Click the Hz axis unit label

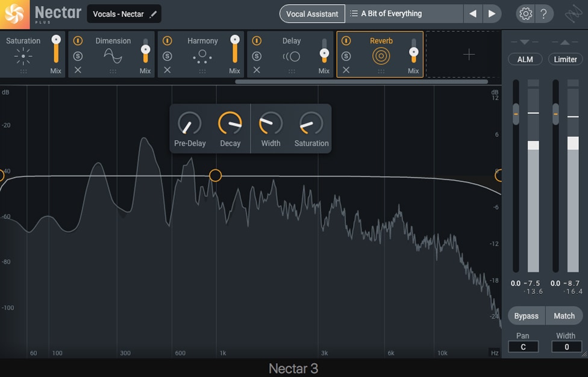click(495, 353)
